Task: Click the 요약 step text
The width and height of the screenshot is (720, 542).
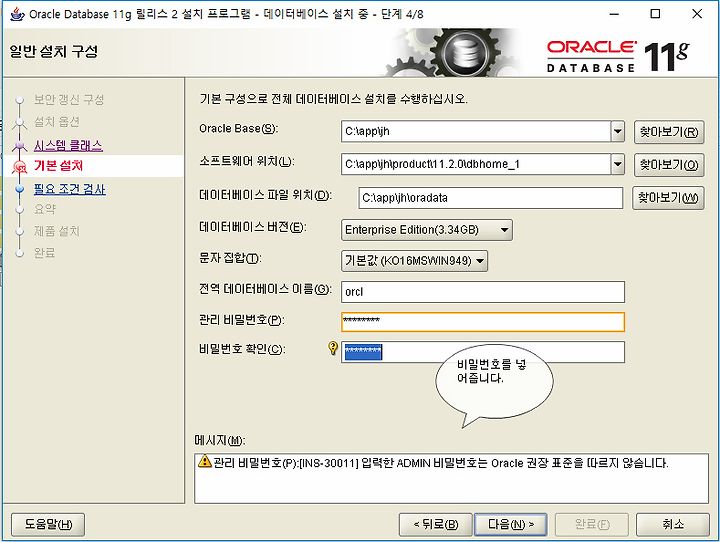Action: [45, 209]
